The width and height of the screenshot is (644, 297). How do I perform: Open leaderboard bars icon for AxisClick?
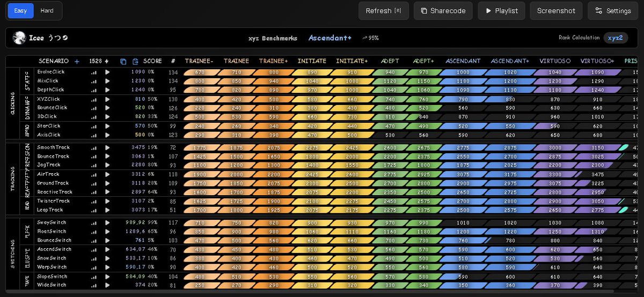click(94, 135)
